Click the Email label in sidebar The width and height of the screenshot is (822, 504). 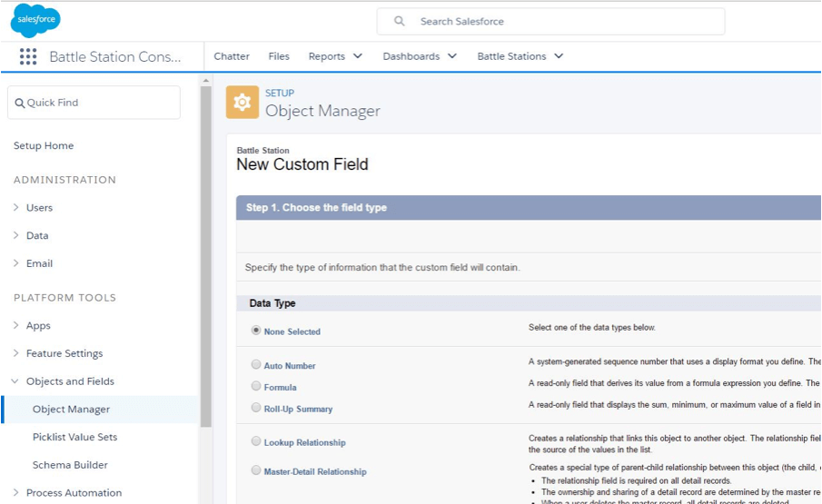[x=39, y=263]
